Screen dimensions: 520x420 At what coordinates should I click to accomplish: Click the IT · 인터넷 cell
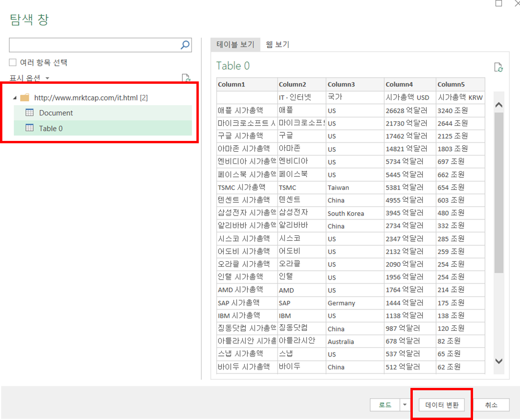[x=302, y=97]
